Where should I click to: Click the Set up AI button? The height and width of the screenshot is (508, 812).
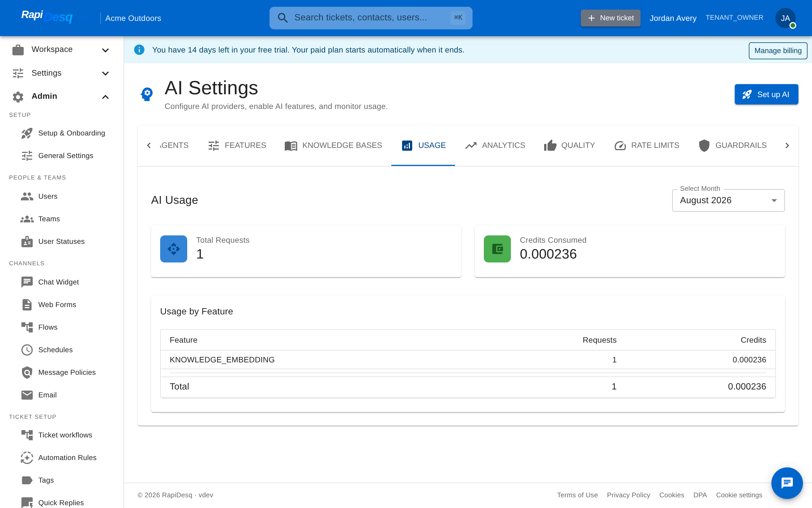coord(766,95)
